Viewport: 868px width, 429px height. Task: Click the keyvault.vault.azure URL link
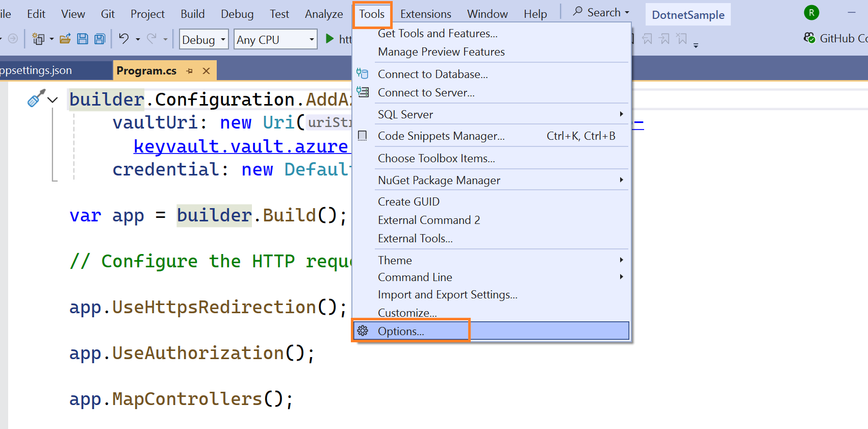240,146
